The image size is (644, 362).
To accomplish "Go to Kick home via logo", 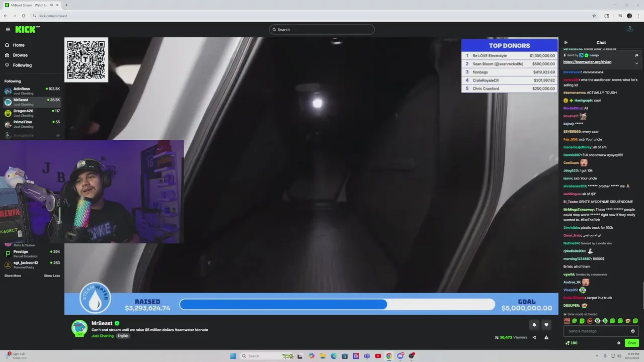I will pyautogui.click(x=27, y=30).
